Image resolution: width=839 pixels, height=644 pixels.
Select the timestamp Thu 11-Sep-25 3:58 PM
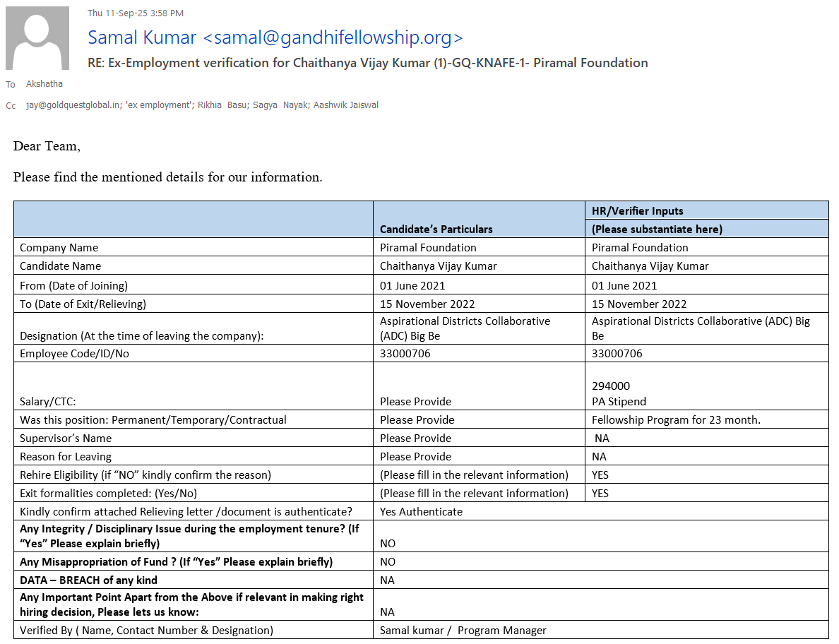pos(136,13)
